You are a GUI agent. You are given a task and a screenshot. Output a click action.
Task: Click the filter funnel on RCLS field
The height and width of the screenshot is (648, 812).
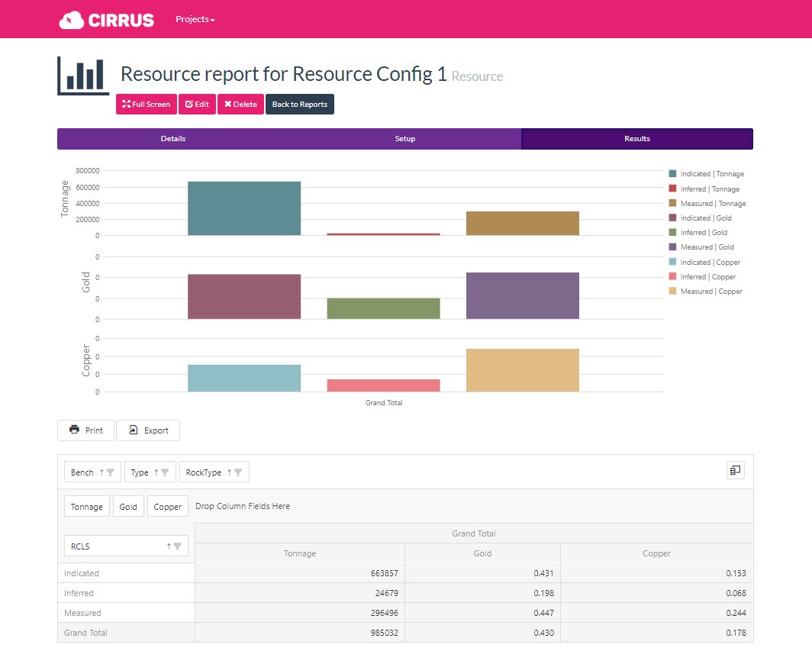[178, 546]
